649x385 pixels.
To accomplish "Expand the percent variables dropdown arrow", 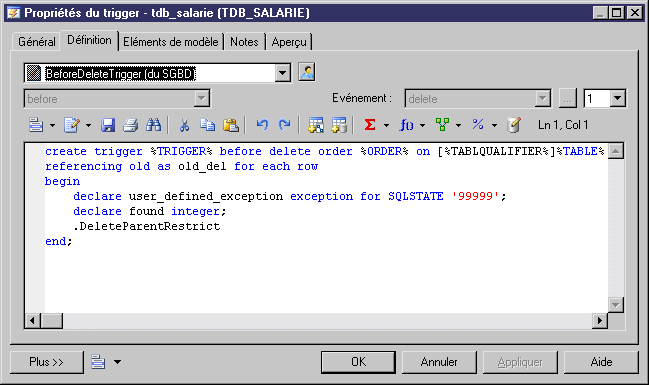I will click(x=494, y=125).
